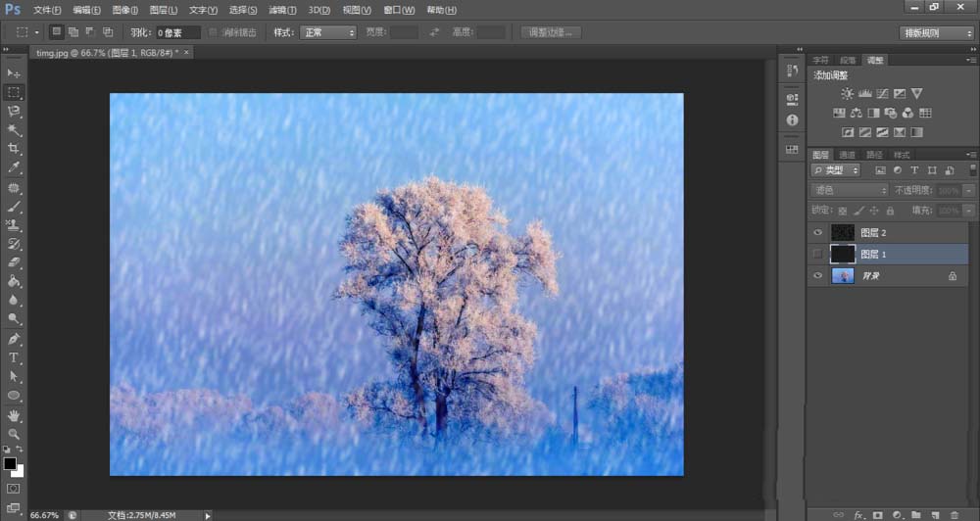
Task: Select the Lasso tool
Action: [14, 112]
